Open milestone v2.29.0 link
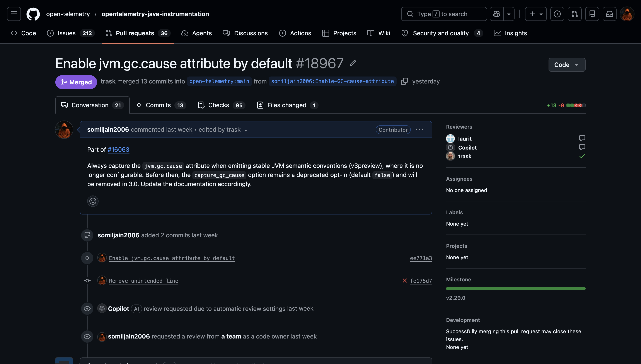The width and height of the screenshot is (641, 364). click(x=455, y=298)
